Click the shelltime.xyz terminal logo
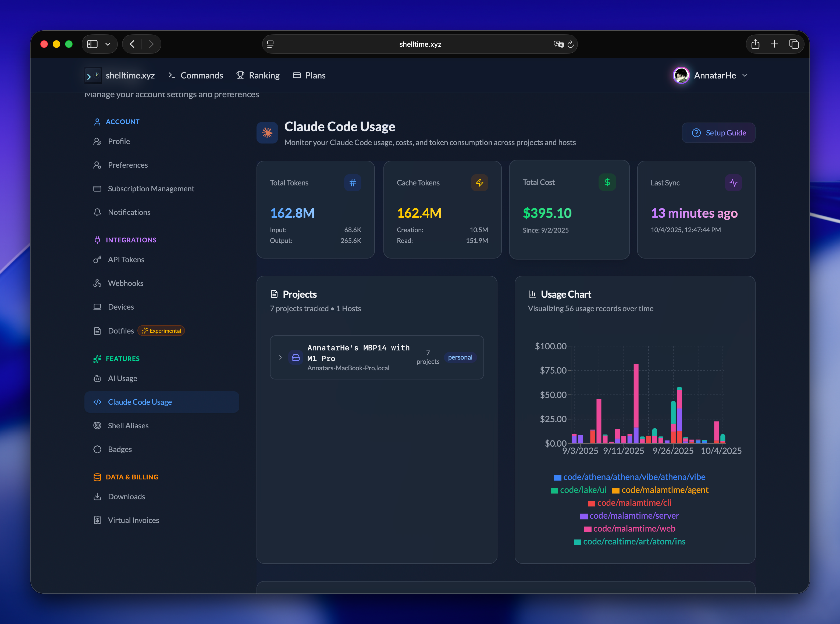This screenshot has height=624, width=840. point(92,76)
